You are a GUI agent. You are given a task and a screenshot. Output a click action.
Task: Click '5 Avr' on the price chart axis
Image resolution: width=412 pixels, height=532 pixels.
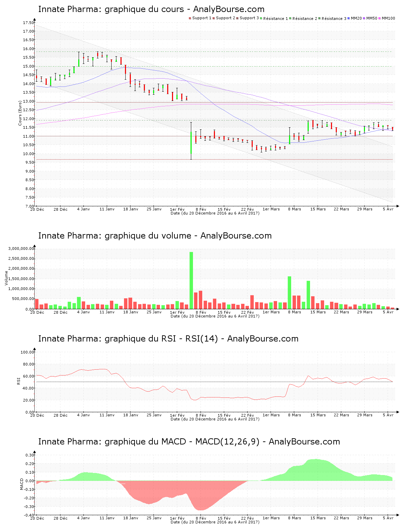click(x=388, y=209)
